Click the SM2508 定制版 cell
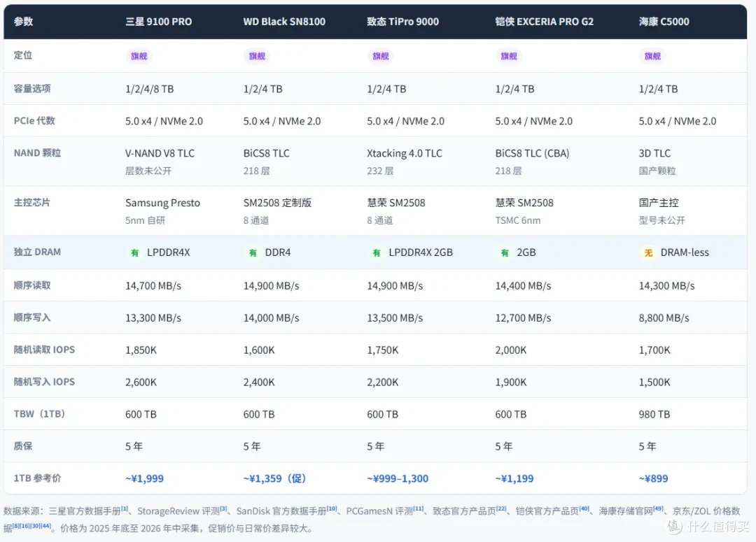 click(x=277, y=203)
